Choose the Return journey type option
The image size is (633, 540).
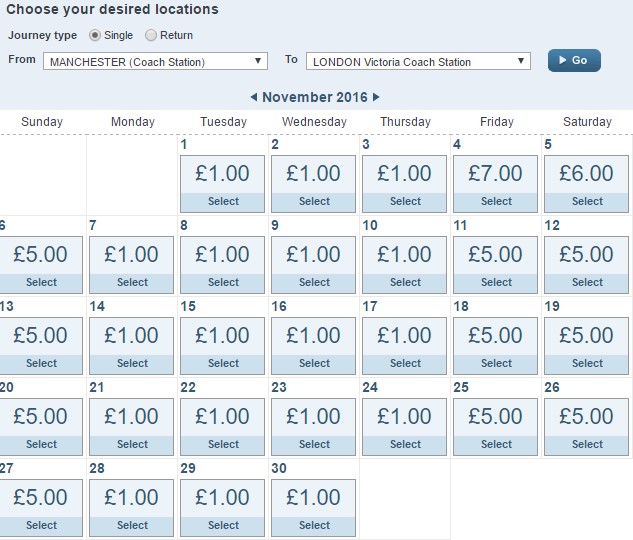(151, 36)
